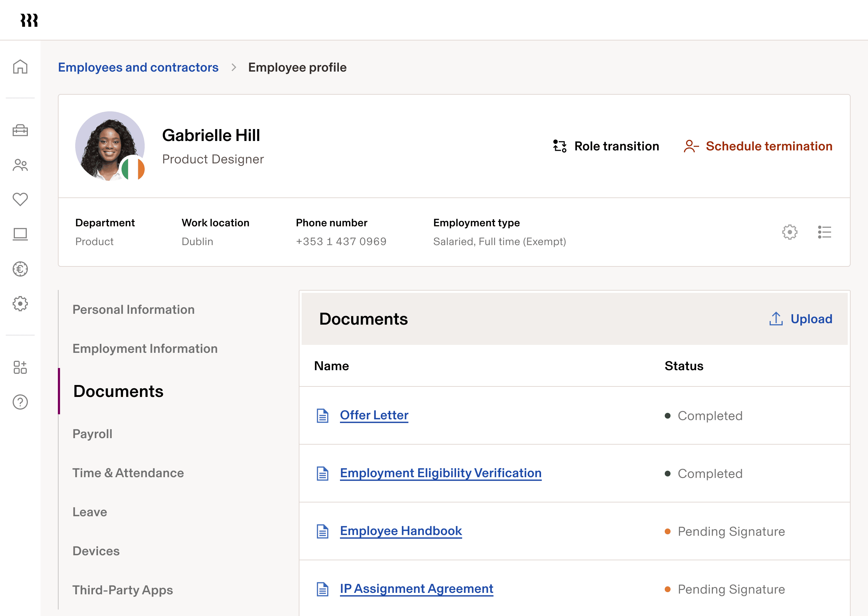Click the Rippling logo in the header

(x=29, y=20)
